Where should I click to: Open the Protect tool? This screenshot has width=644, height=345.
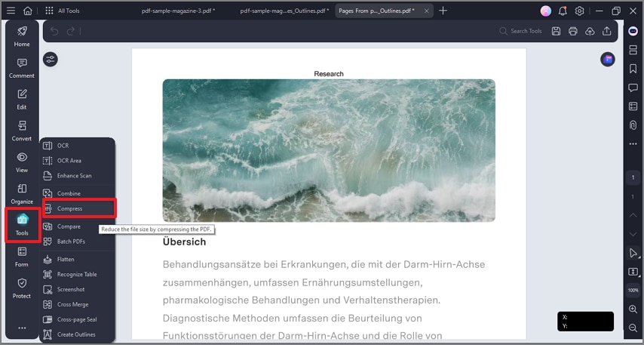tap(22, 288)
